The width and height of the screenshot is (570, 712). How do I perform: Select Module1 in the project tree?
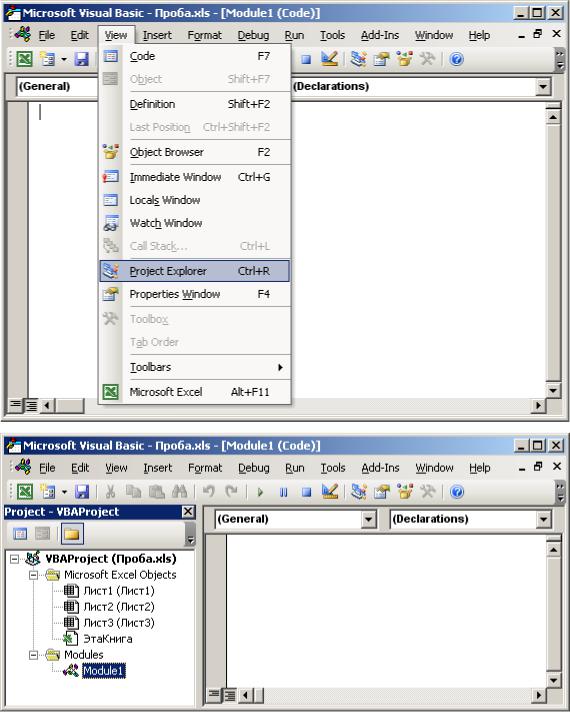click(104, 671)
